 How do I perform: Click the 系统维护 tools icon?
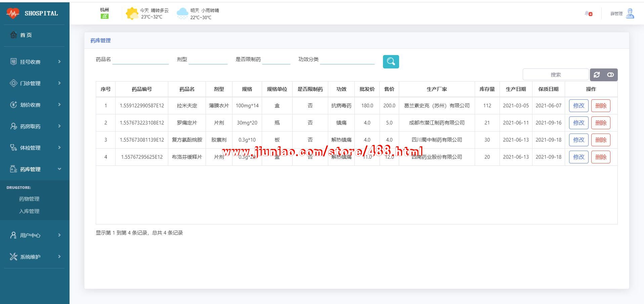[x=13, y=257]
